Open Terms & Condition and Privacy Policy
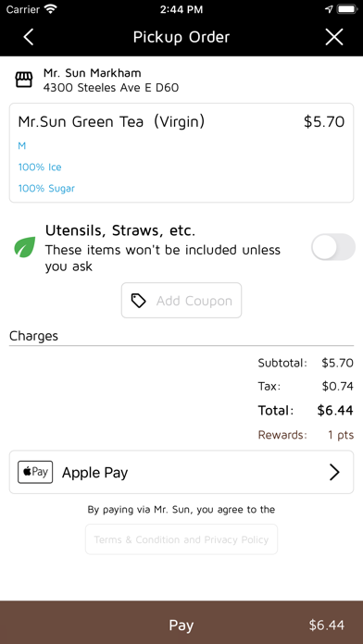The height and width of the screenshot is (644, 363). [181, 539]
